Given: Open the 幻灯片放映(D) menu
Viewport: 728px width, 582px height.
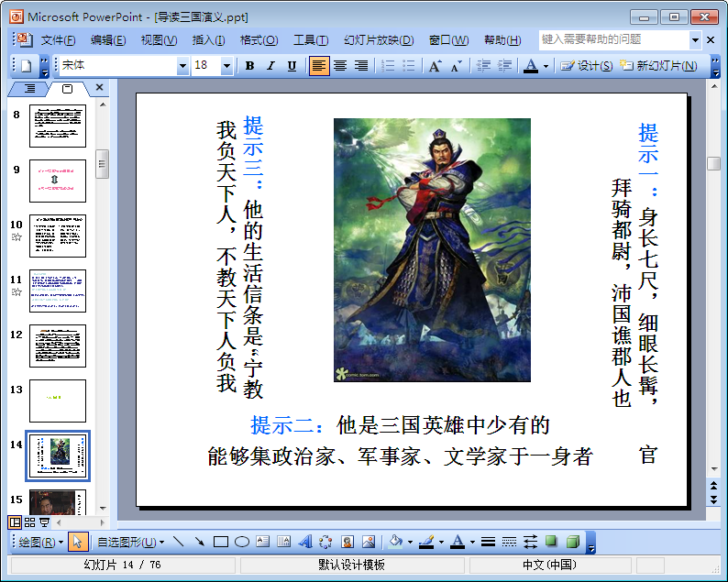Looking at the screenshot, I should 379,40.
